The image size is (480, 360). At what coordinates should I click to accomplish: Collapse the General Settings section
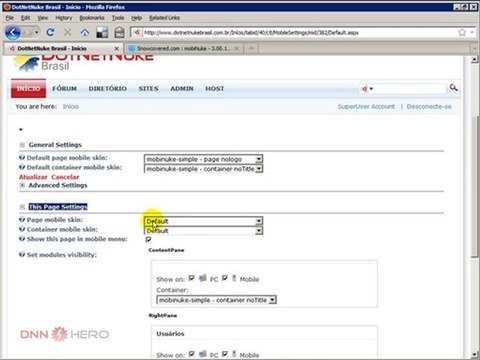coord(22,145)
